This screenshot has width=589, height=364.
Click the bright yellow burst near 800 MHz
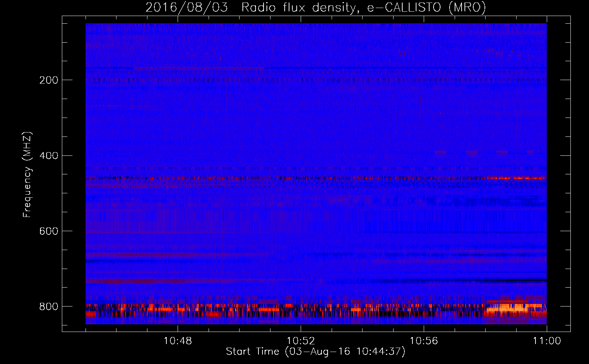pyautogui.click(x=510, y=309)
